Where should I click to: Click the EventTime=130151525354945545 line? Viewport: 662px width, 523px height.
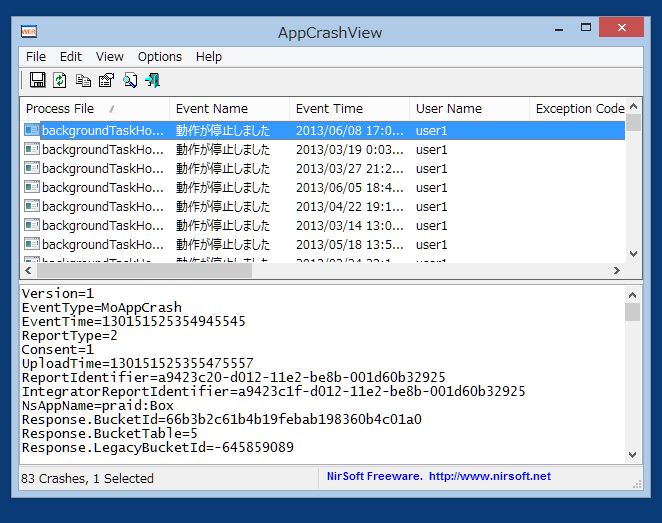click(x=133, y=321)
